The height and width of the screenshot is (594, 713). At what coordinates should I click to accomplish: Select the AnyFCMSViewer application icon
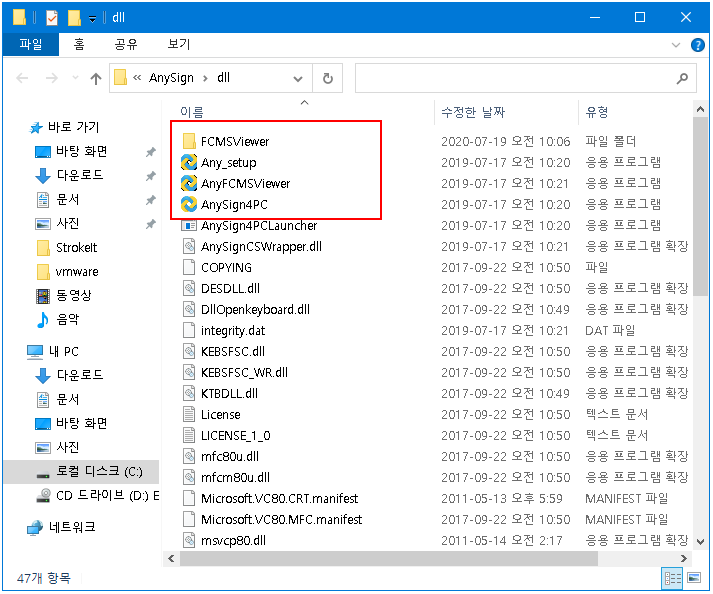coord(189,183)
